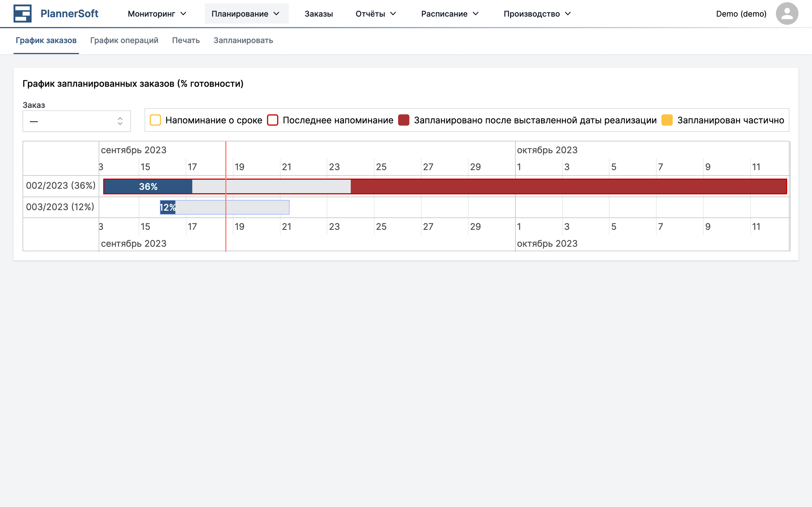
Task: Toggle the legend entry 'Последнее напоминание'
Action: 338,120
